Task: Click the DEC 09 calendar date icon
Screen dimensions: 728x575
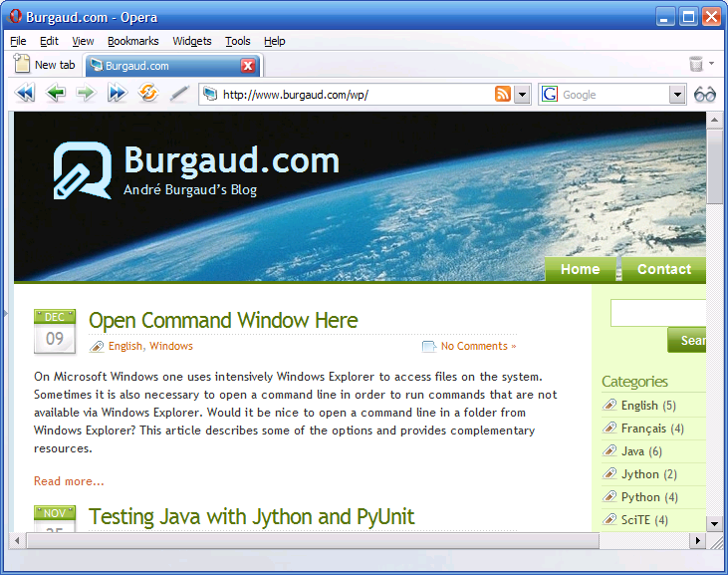Action: click(x=55, y=332)
